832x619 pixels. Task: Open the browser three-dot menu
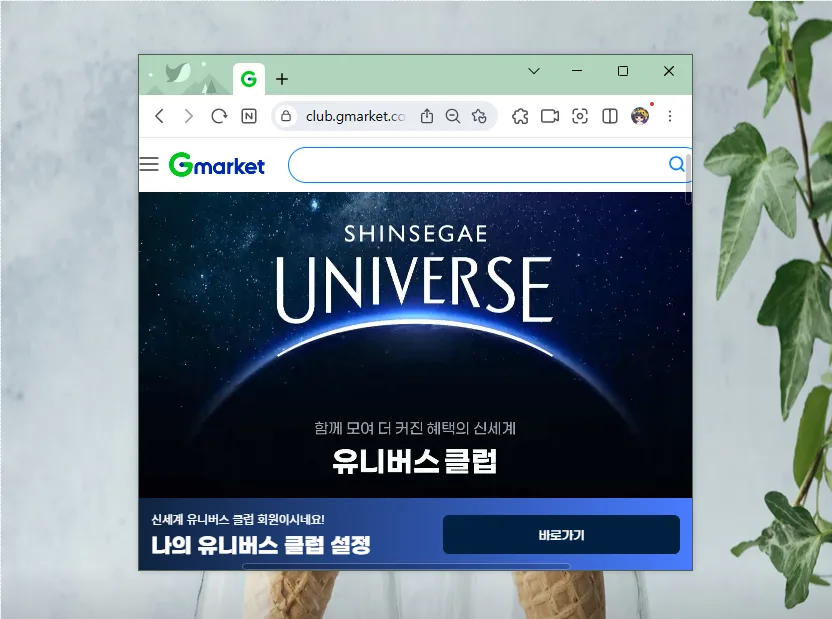click(x=670, y=116)
